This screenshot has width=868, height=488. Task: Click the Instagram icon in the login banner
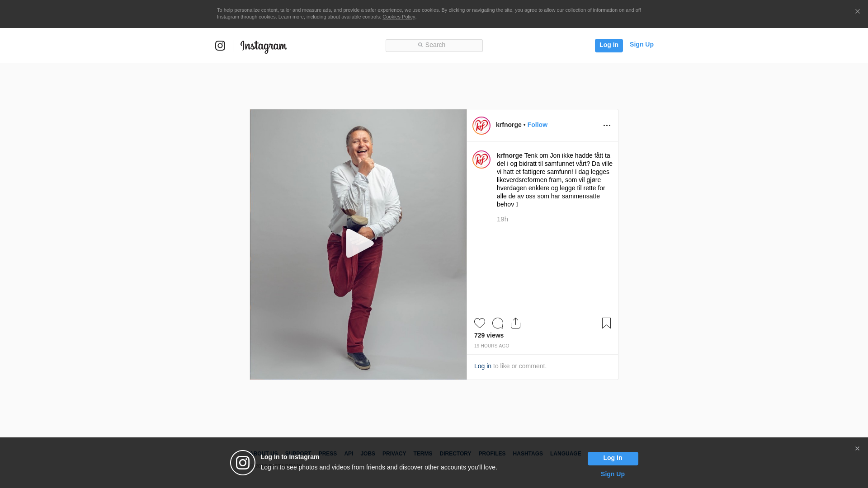click(243, 463)
